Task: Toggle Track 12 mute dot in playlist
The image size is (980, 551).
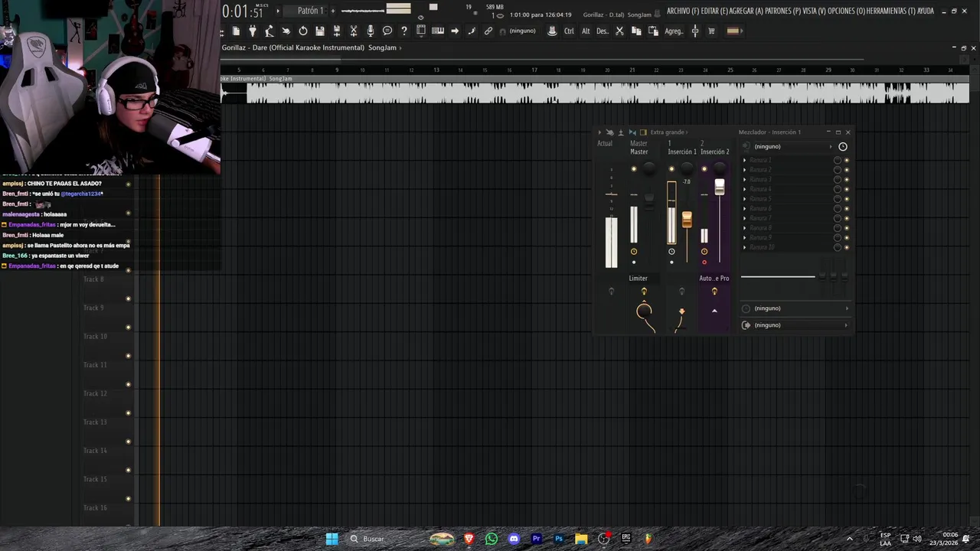Action: (x=128, y=413)
